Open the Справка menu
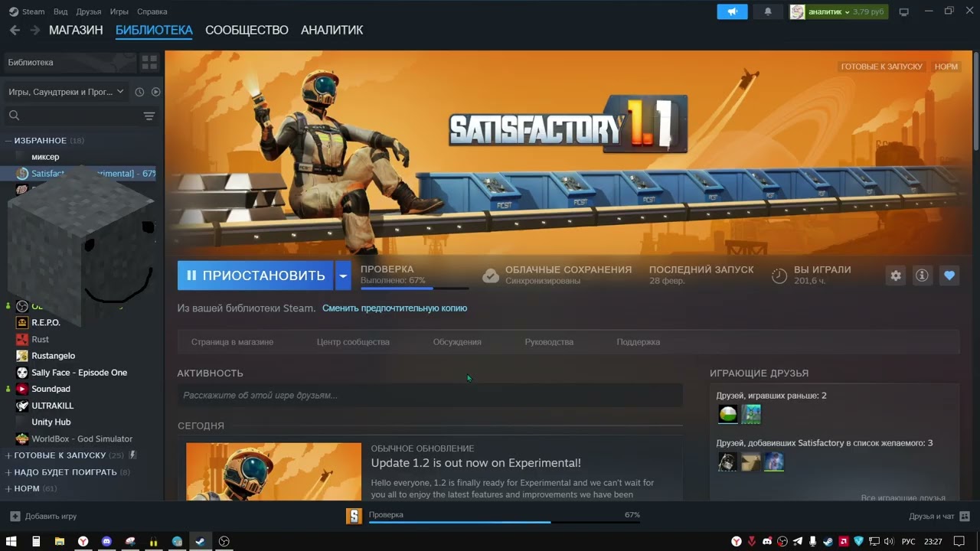 [152, 11]
